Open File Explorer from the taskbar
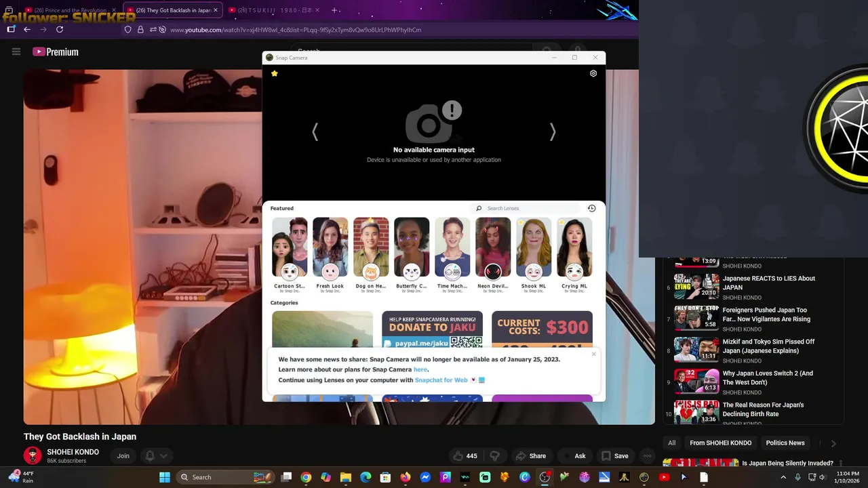This screenshot has height=488, width=868. click(x=346, y=477)
